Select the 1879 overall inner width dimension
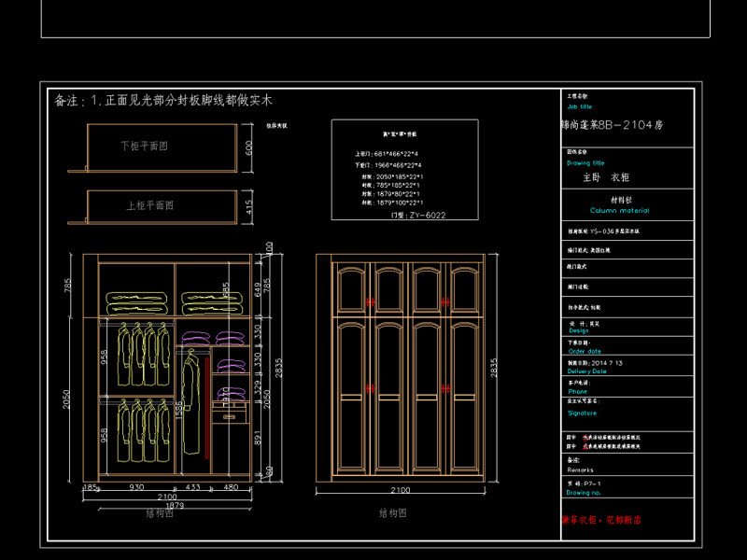 pyautogui.click(x=175, y=505)
